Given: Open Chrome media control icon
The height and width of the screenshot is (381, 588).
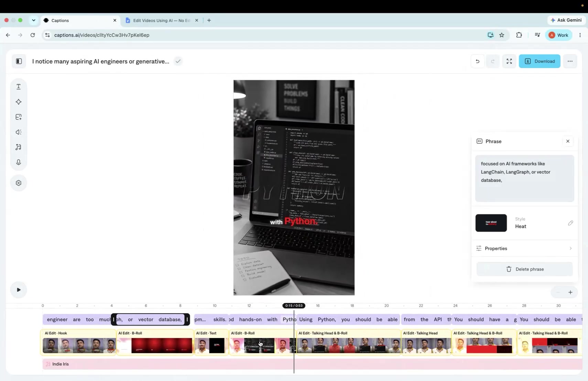Looking at the screenshot, I should [x=537, y=35].
